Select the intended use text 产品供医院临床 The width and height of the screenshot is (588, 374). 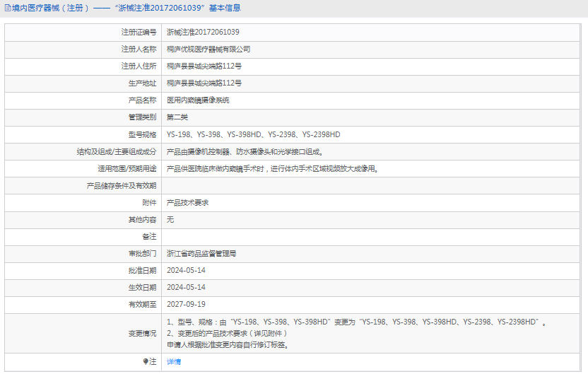point(273,168)
